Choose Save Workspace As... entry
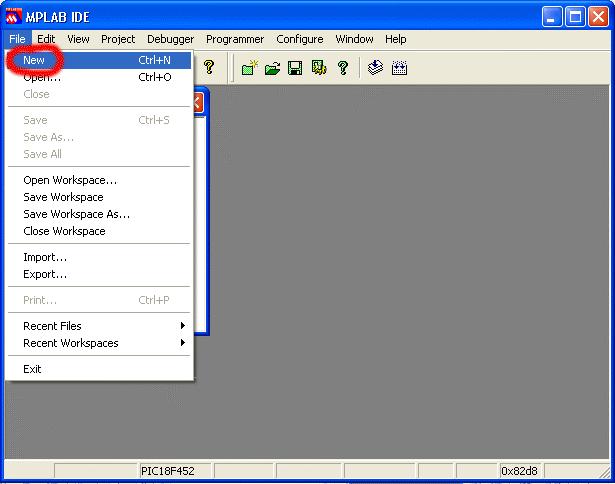The width and height of the screenshot is (615, 484). click(100, 214)
